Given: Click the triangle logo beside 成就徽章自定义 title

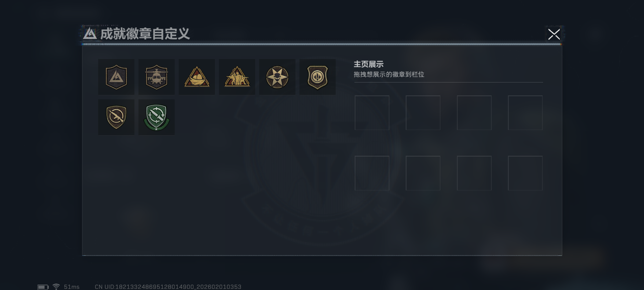Looking at the screenshot, I should [x=90, y=34].
